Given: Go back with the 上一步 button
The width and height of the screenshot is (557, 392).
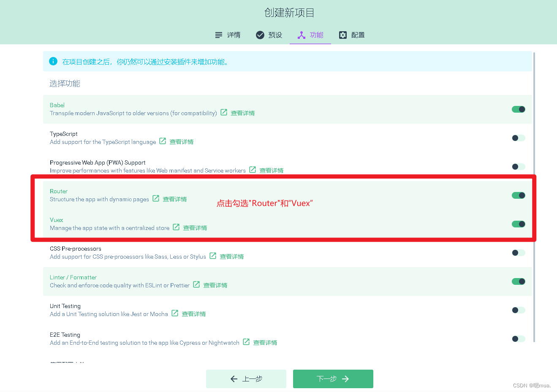Looking at the screenshot, I should click(246, 379).
